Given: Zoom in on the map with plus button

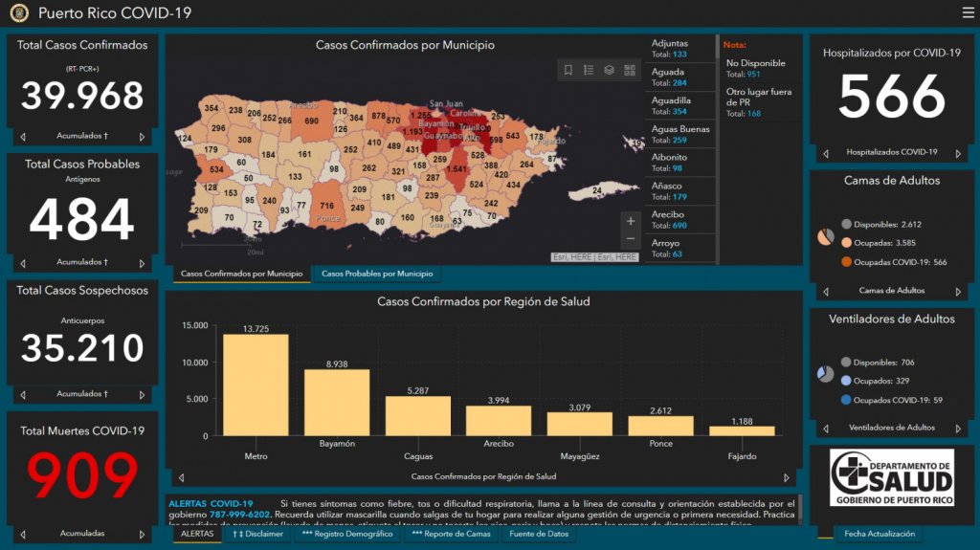Looking at the screenshot, I should (630, 221).
